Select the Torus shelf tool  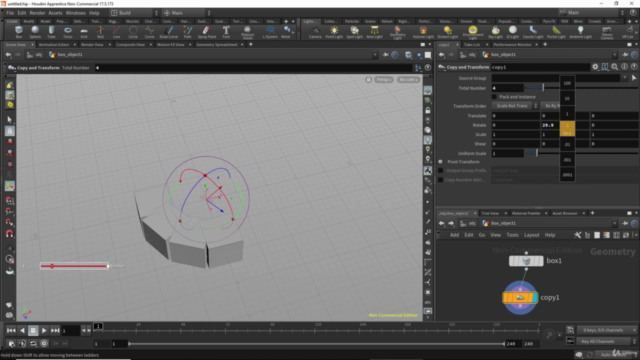click(x=68, y=32)
